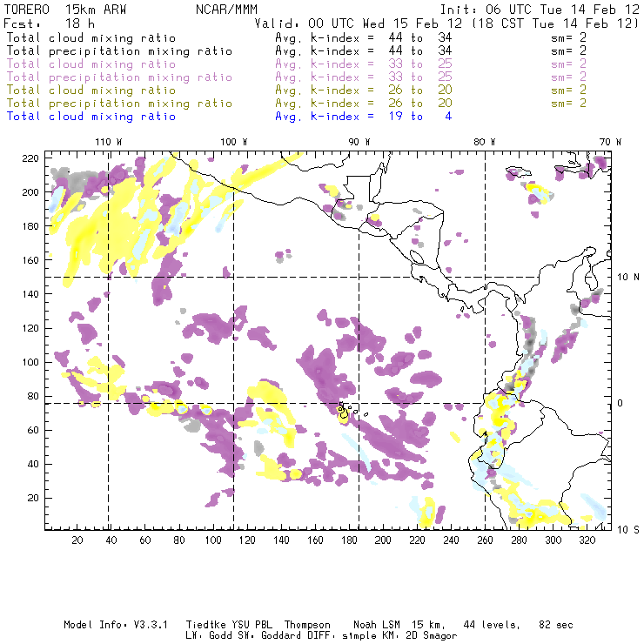Click the '320' horizontal axis tick label
The height and width of the screenshot is (644, 644).
tap(587, 540)
